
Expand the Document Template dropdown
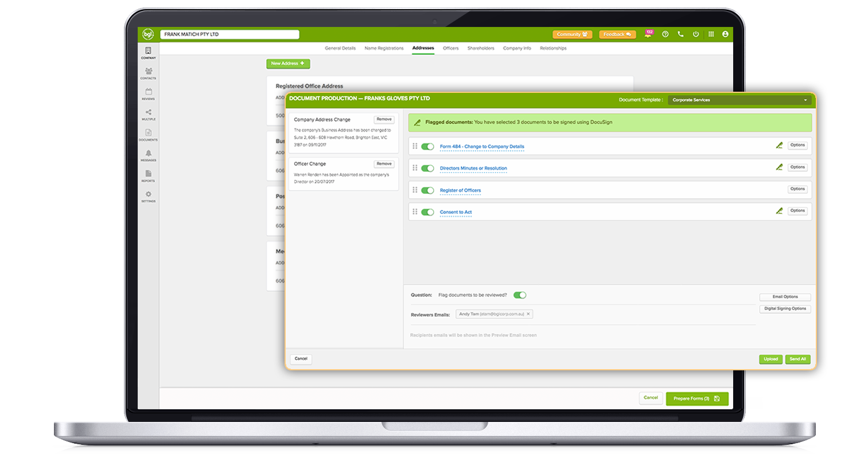pos(740,100)
